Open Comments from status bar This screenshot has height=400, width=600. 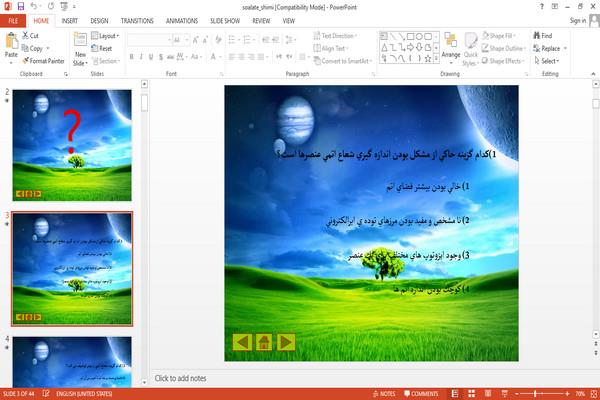pos(421,394)
